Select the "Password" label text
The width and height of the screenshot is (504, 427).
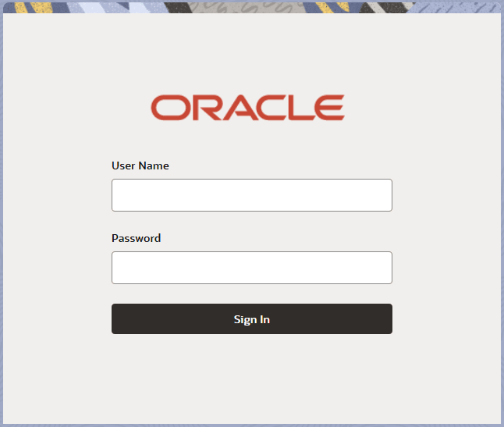coord(136,238)
